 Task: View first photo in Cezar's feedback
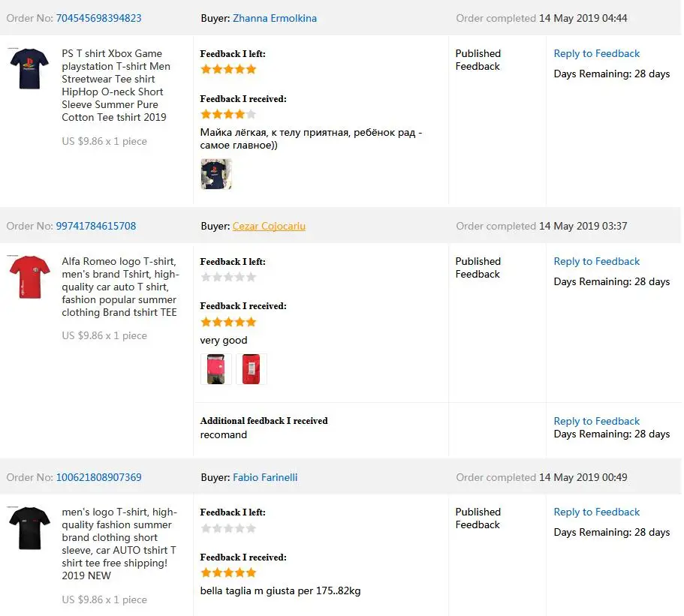[216, 369]
